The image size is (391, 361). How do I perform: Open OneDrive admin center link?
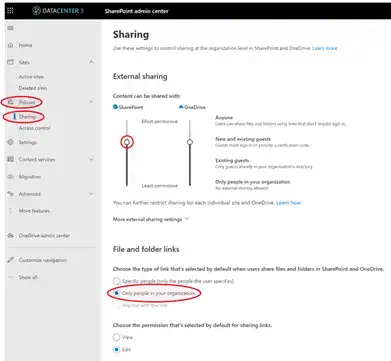(x=44, y=235)
